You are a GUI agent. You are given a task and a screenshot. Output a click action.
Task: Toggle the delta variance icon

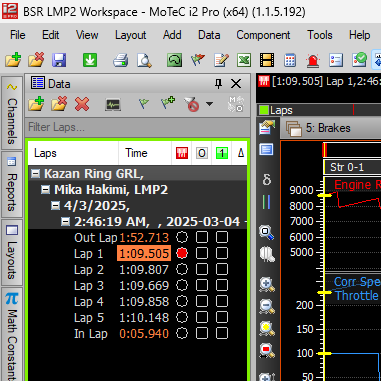pyautogui.click(x=267, y=180)
